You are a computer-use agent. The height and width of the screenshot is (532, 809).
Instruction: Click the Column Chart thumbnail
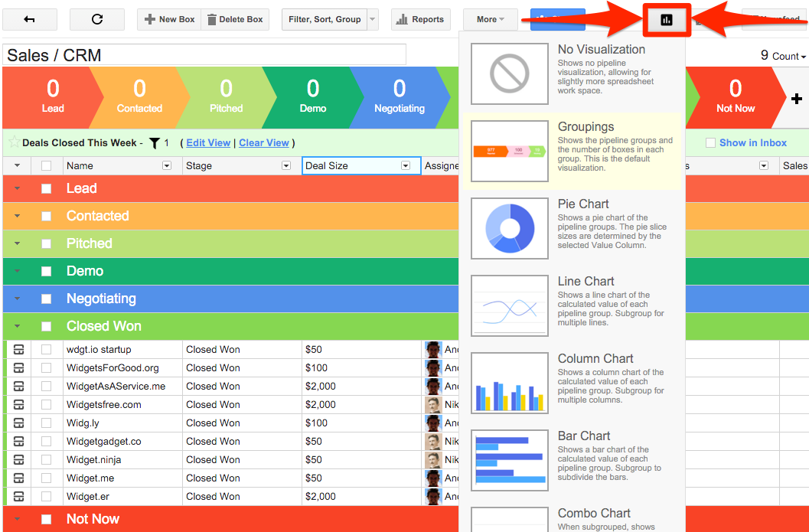click(x=510, y=383)
